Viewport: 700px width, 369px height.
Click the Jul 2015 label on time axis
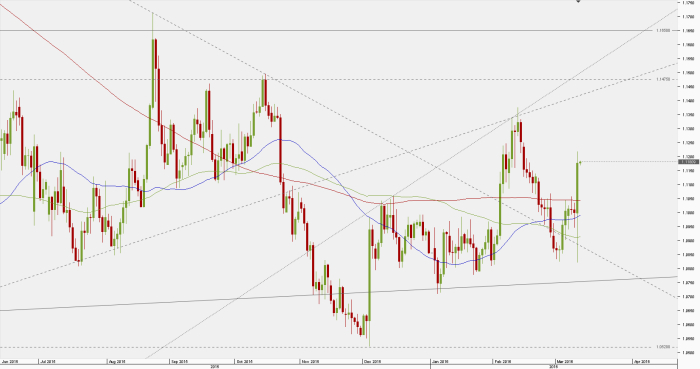(47, 361)
